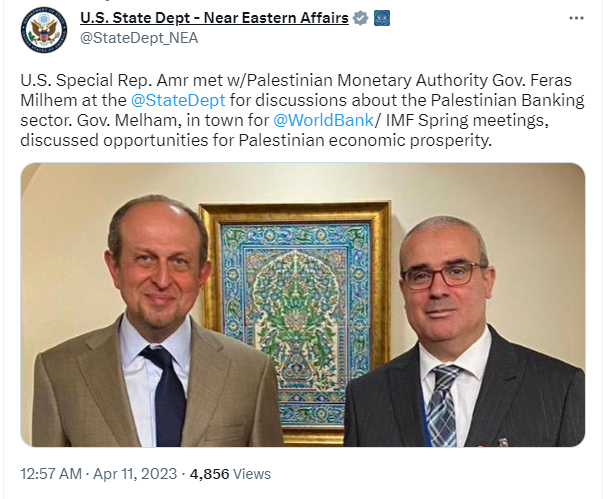This screenshot has width=603, height=499.
Task: Click the blue verified checkmark badge
Action: (361, 18)
